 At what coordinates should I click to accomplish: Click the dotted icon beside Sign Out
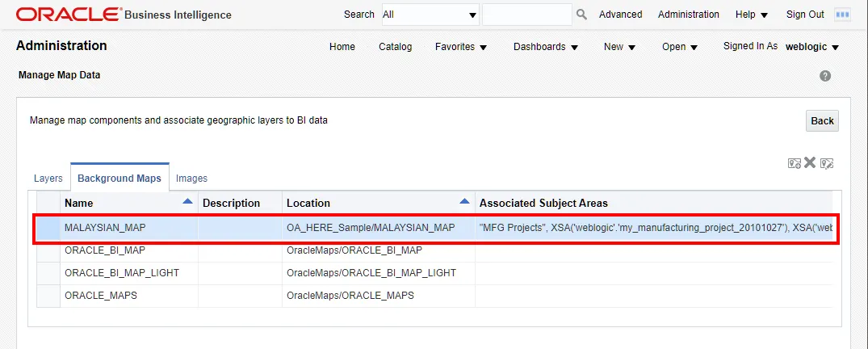click(842, 15)
